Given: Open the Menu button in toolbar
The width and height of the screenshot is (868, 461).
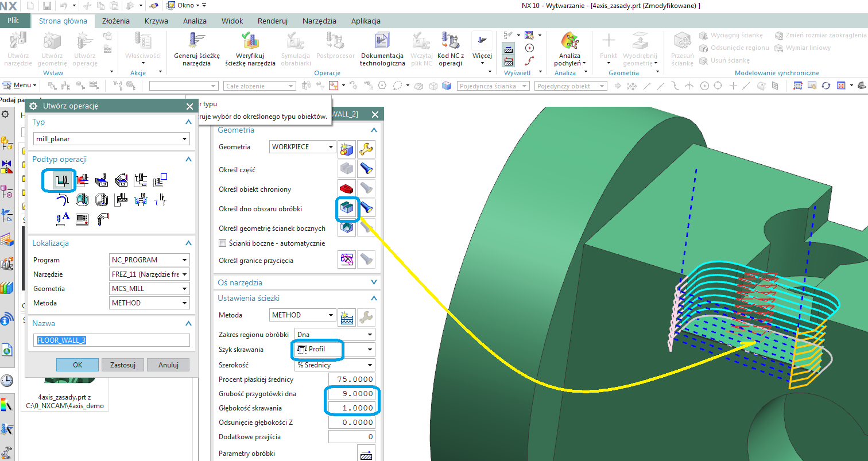Looking at the screenshot, I should tap(20, 85).
